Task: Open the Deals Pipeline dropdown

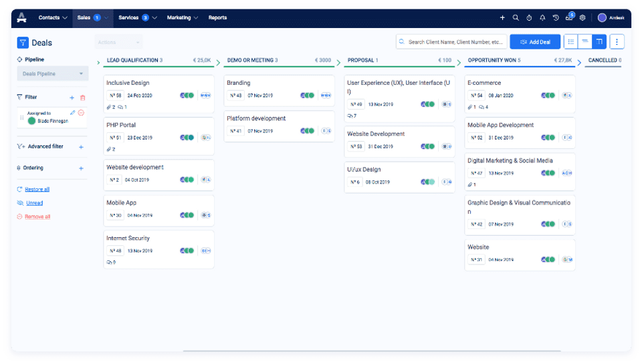Action: pos(52,73)
